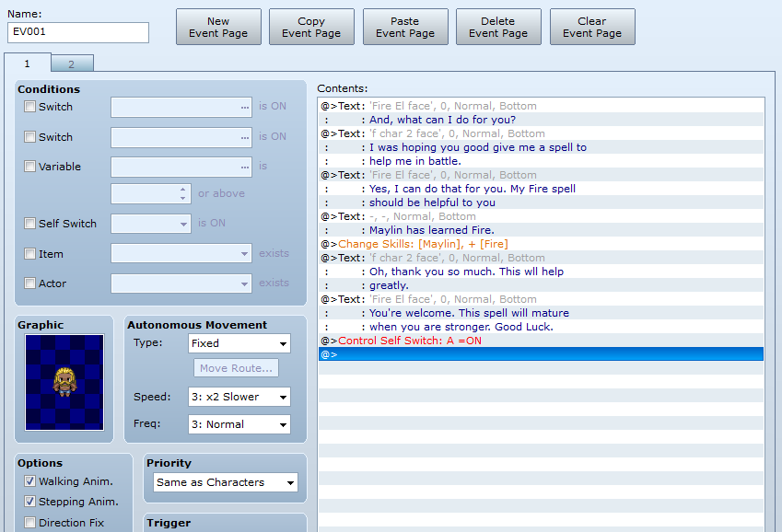Expand the Speed dropdown
This screenshot has height=532, width=782.
click(239, 397)
